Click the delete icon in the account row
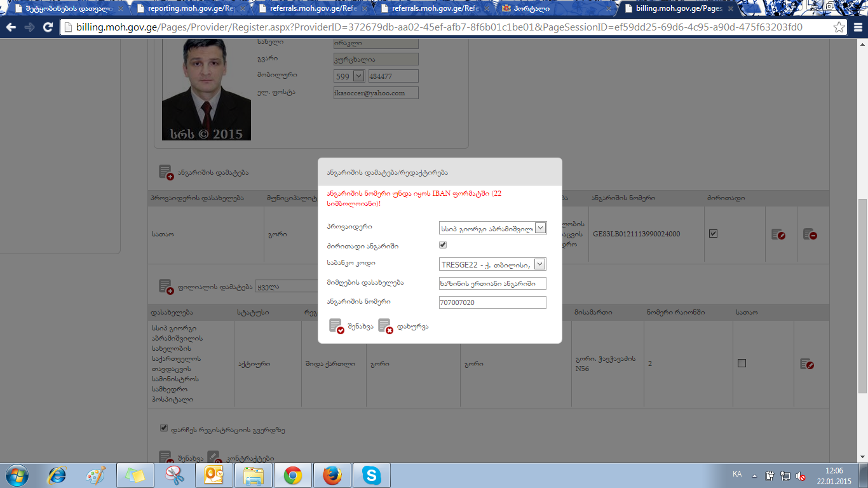868x488 pixels. click(810, 234)
